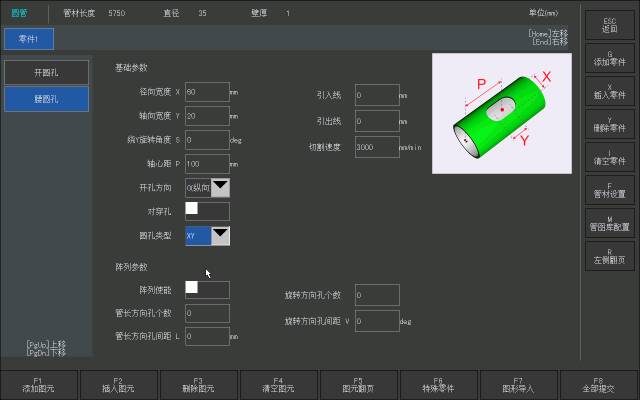Expand the 圆孔类型 dropdown arrow
This screenshot has height=400, width=640.
pos(220,236)
